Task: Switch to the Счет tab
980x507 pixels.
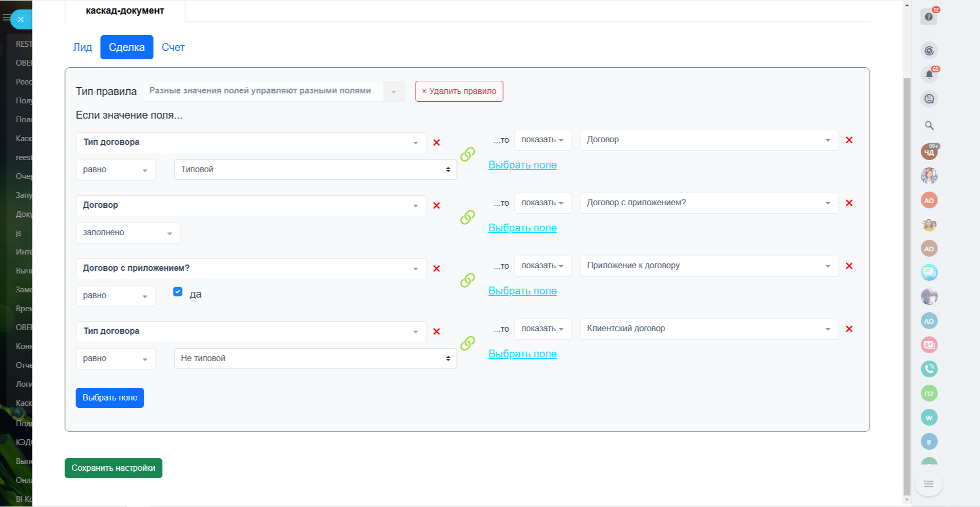Action: 173,47
